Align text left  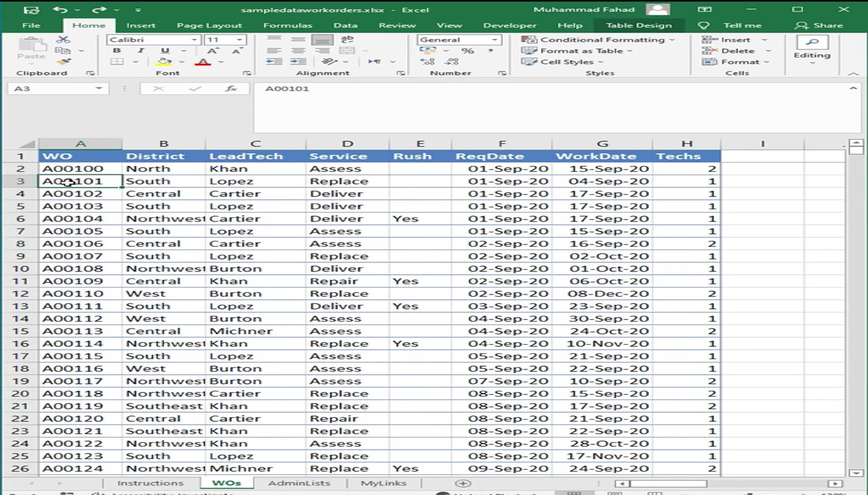click(x=274, y=51)
